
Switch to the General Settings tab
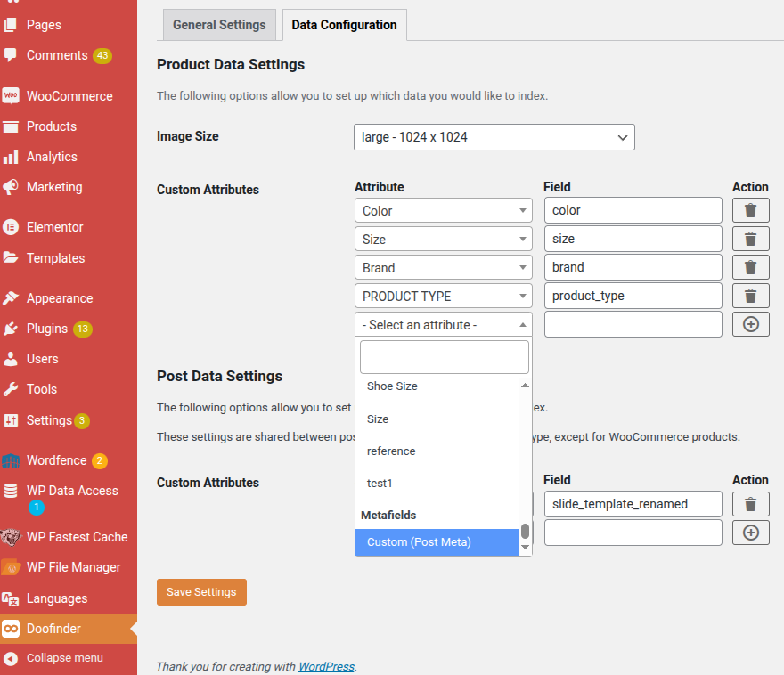pos(219,25)
